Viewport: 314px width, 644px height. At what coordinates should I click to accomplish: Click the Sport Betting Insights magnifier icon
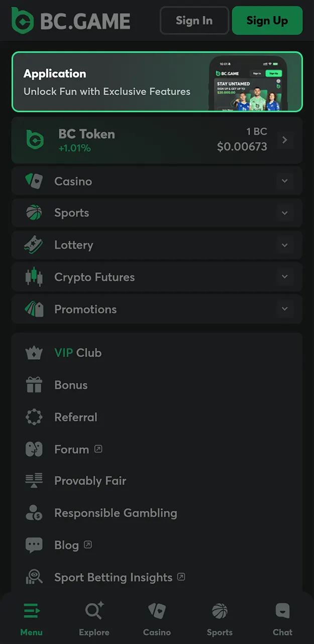pyautogui.click(x=34, y=578)
